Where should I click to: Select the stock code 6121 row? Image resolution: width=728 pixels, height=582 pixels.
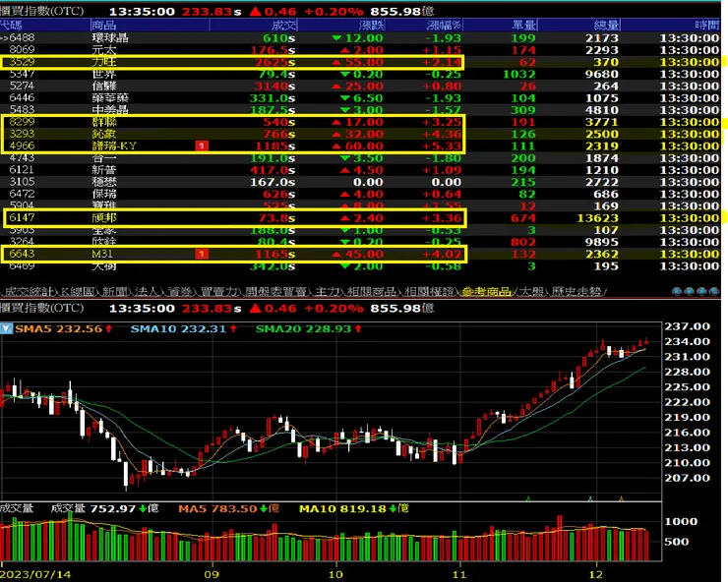[x=360, y=170]
